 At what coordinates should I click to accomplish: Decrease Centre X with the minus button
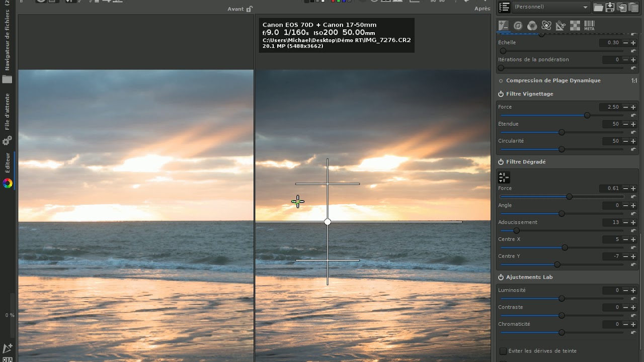(x=626, y=239)
